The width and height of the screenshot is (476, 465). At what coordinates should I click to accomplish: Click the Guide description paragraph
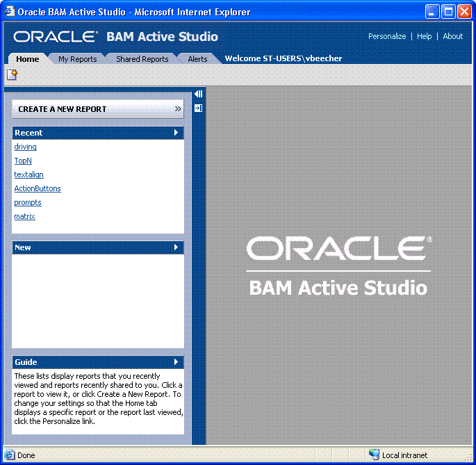pyautogui.click(x=99, y=398)
